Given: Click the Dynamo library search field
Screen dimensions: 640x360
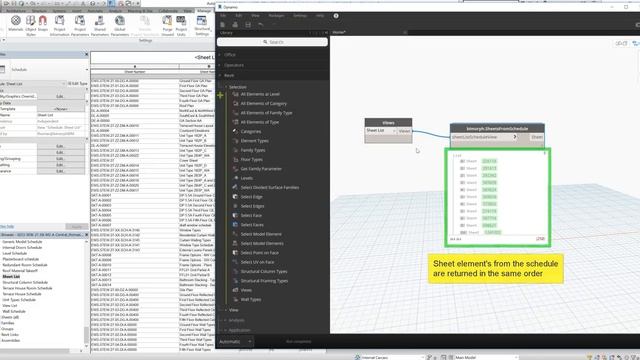Looking at the screenshot, I should [272, 42].
